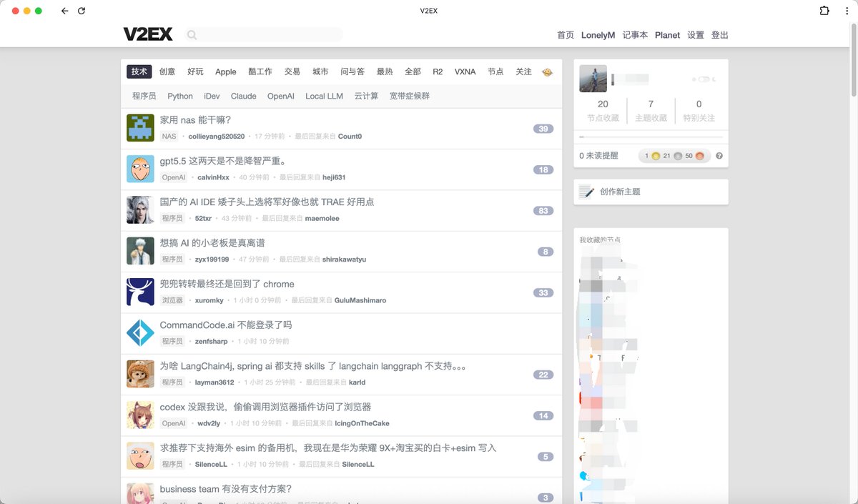This screenshot has width=858, height=504.
Task: Click the V2EX logo
Action: click(149, 34)
